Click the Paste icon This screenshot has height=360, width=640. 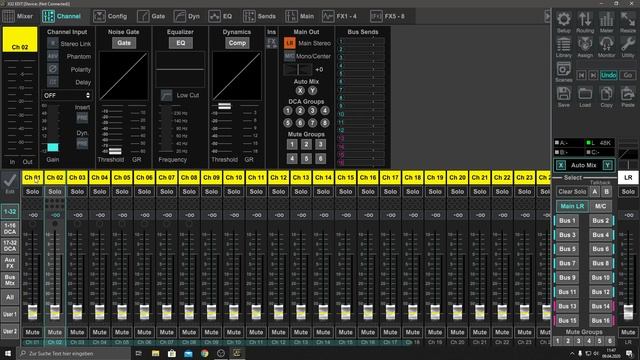628,94
